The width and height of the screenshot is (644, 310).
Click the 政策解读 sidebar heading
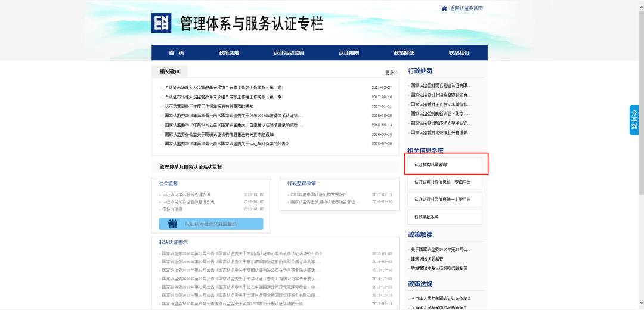click(x=420, y=235)
